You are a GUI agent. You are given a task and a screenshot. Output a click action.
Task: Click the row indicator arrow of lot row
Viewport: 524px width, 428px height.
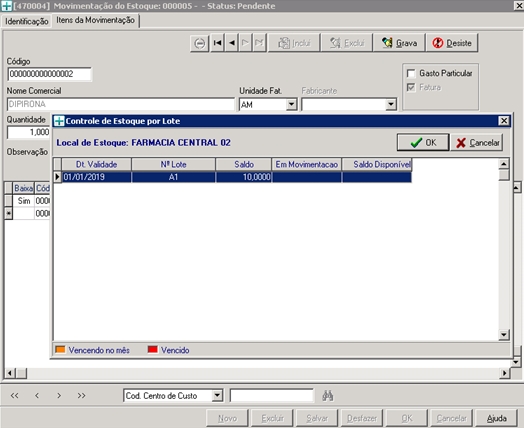click(x=57, y=177)
